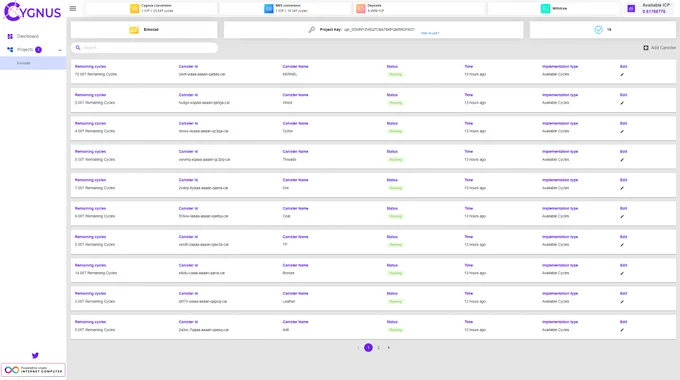The height and width of the screenshot is (380, 680).
Task: Click the TP canister name
Action: coord(285,245)
